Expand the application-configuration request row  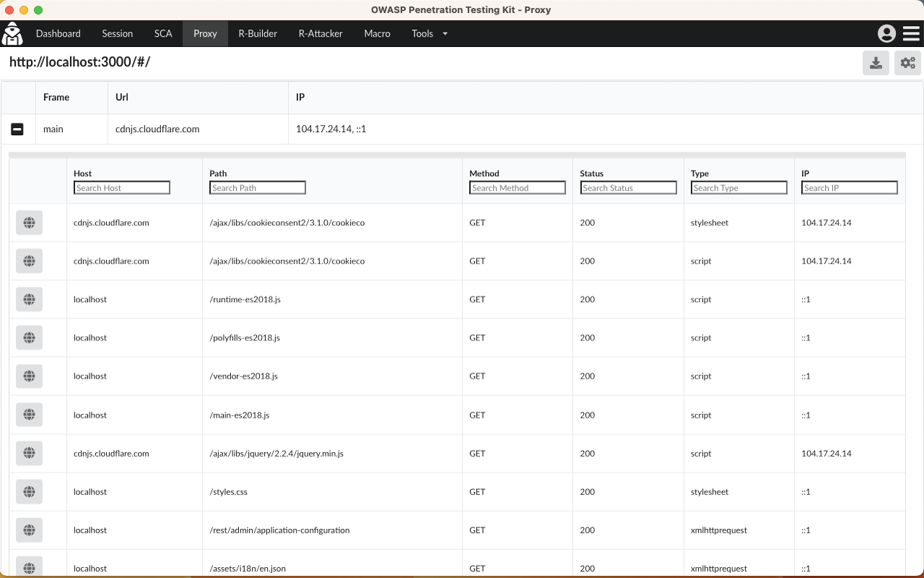pos(29,530)
